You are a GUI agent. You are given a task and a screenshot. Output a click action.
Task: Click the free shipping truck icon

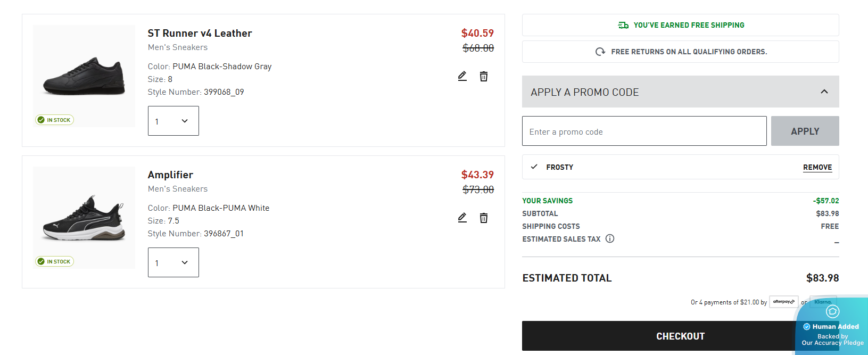coord(623,25)
